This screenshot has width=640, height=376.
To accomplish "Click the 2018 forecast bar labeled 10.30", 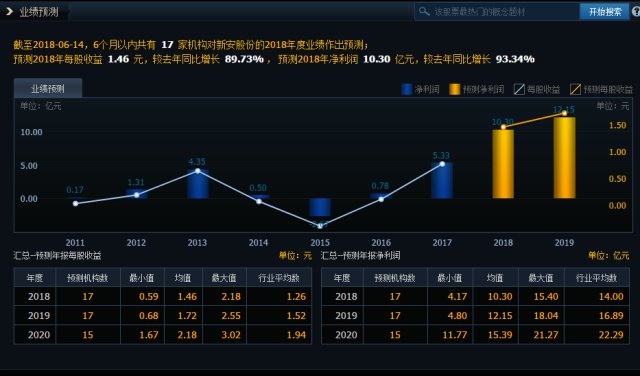I will pos(503,164).
